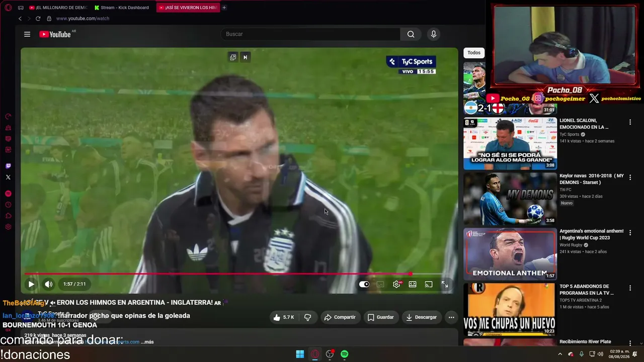Image resolution: width=644 pixels, height=362 pixels.
Task: Open the Opera GX Corner controller icon
Action: tap(21, 8)
